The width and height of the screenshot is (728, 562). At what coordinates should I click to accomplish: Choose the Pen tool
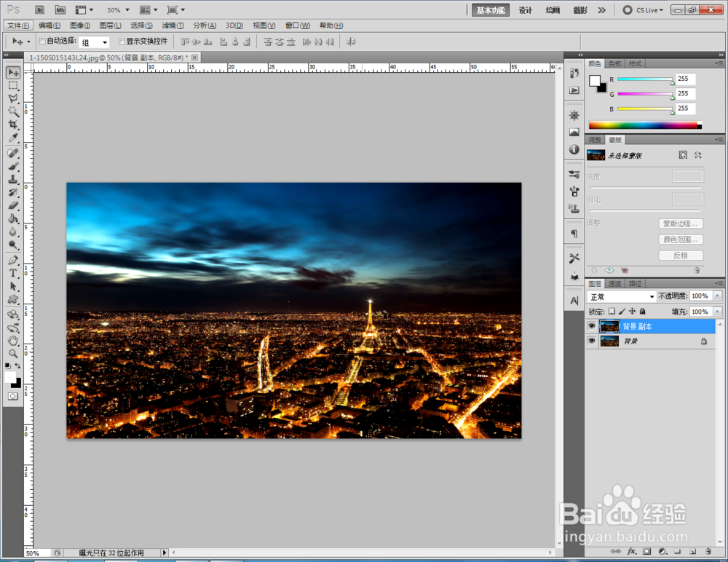[x=13, y=260]
